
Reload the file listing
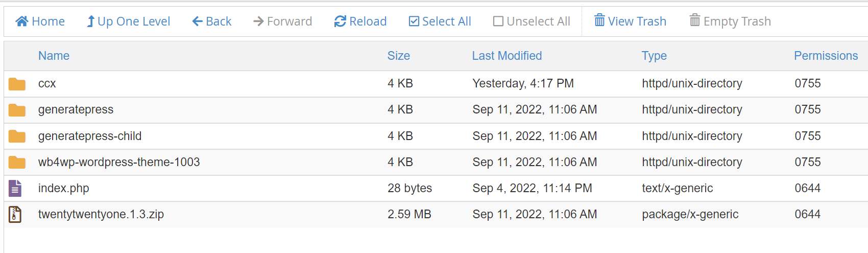360,21
